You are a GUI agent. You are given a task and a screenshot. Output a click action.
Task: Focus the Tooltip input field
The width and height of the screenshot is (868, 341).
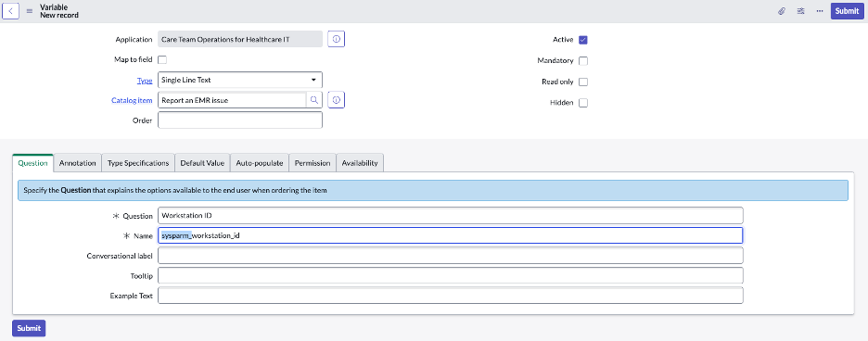[450, 276]
